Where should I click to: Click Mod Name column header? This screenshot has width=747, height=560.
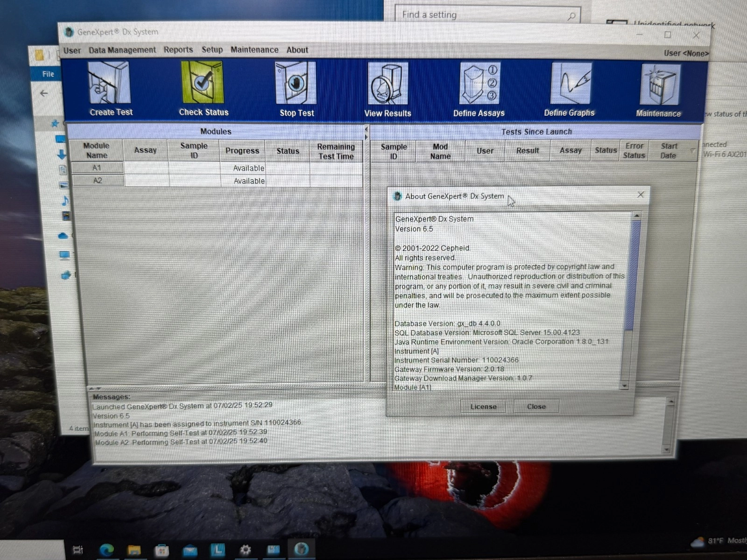(x=440, y=151)
